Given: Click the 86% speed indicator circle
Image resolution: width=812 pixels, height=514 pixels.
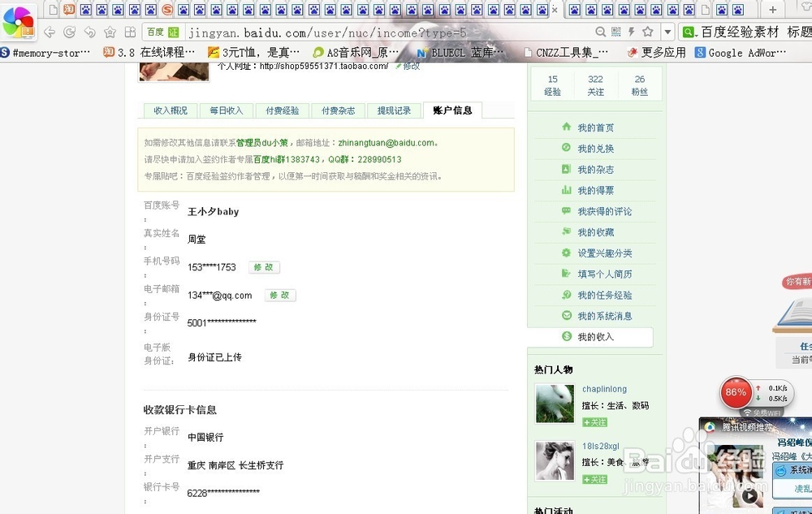Looking at the screenshot, I should tap(735, 393).
